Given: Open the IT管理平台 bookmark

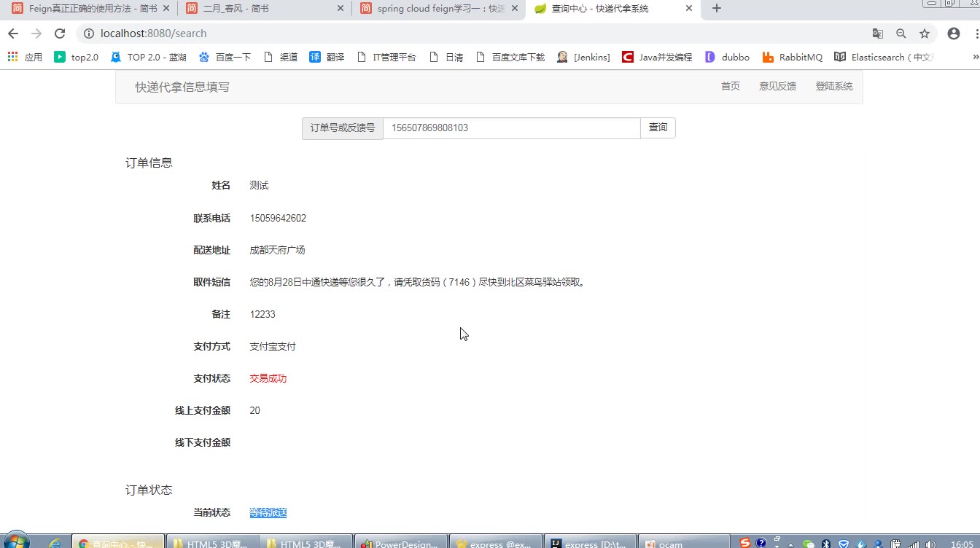Looking at the screenshot, I should (386, 57).
